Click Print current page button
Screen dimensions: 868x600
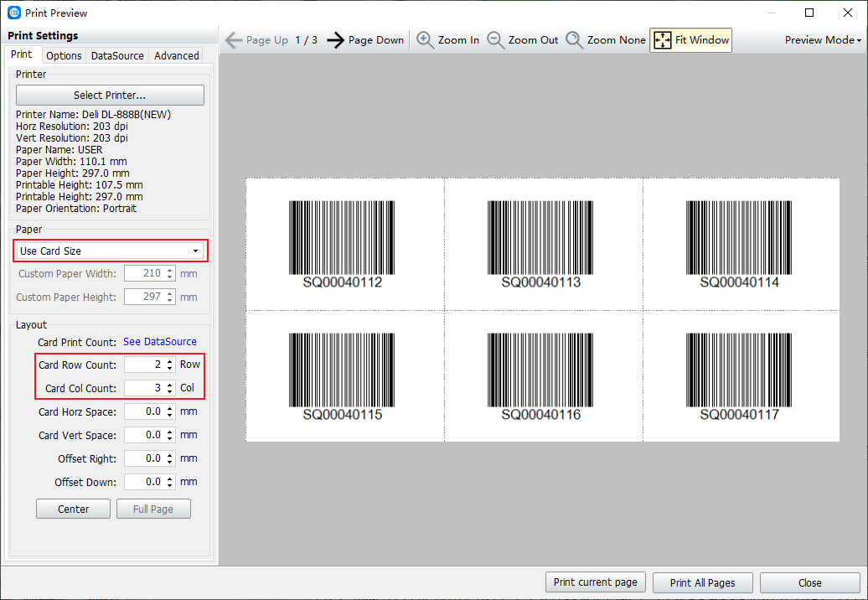tap(596, 582)
